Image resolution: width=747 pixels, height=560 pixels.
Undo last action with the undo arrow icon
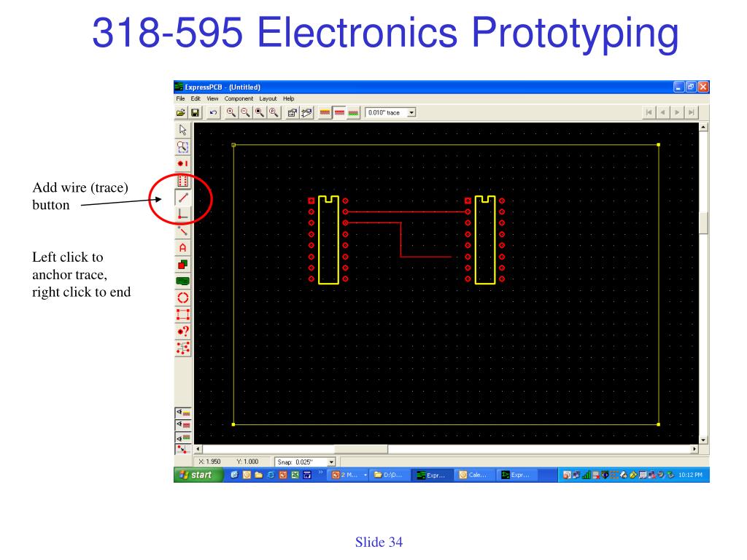[x=213, y=113]
